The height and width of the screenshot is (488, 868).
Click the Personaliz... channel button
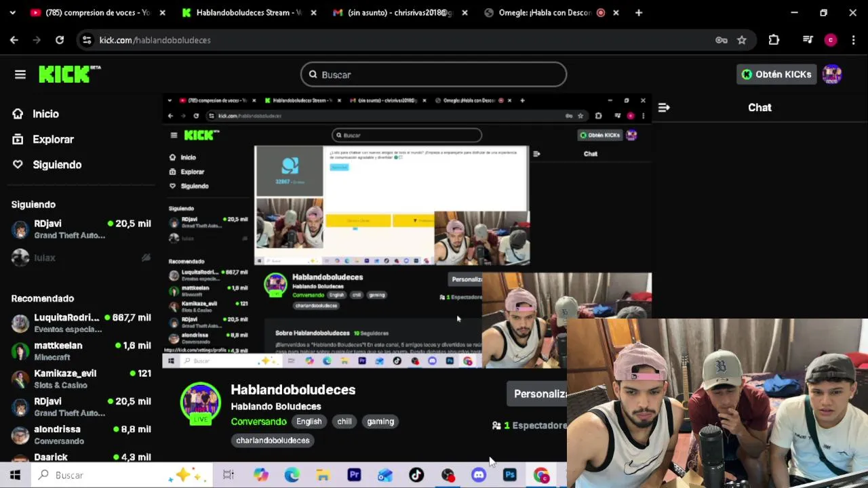[x=537, y=394]
